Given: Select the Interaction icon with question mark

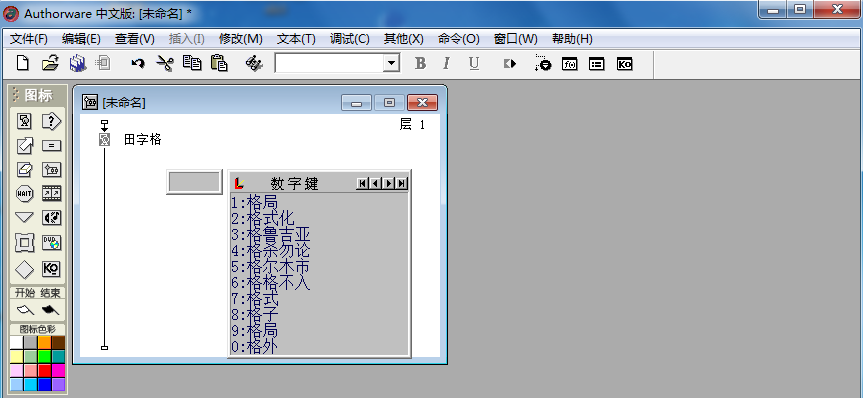Looking at the screenshot, I should click(51, 121).
